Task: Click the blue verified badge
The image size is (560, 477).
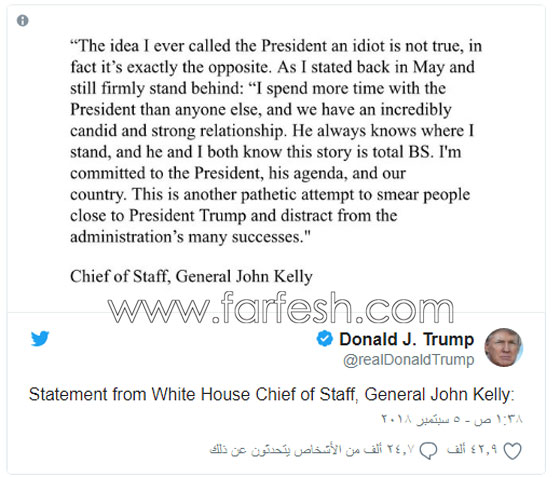Action: tap(324, 338)
